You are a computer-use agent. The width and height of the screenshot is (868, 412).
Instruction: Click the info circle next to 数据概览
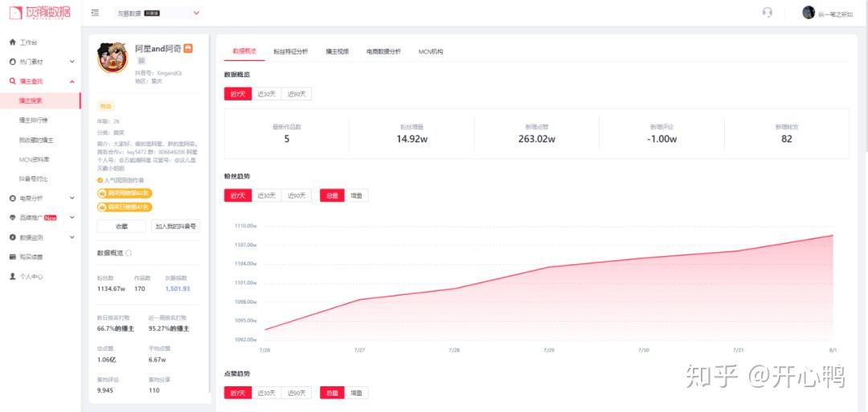(129, 253)
